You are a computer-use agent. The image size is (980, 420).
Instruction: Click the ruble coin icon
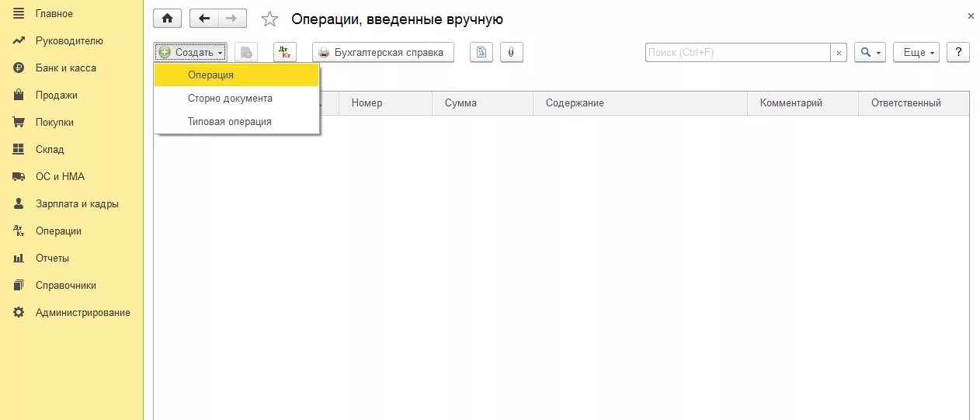19,68
